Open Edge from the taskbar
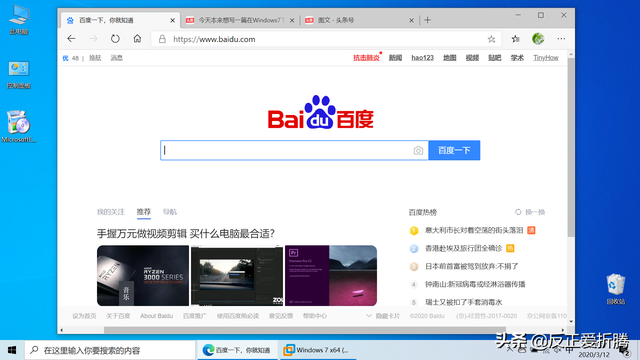Viewport: 640px width, 360px height. 238,350
